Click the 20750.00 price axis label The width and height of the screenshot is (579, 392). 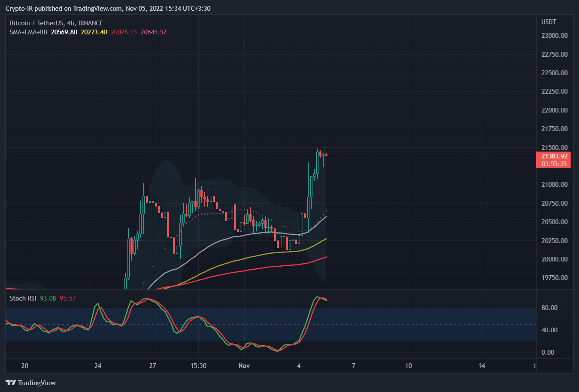[555, 204]
